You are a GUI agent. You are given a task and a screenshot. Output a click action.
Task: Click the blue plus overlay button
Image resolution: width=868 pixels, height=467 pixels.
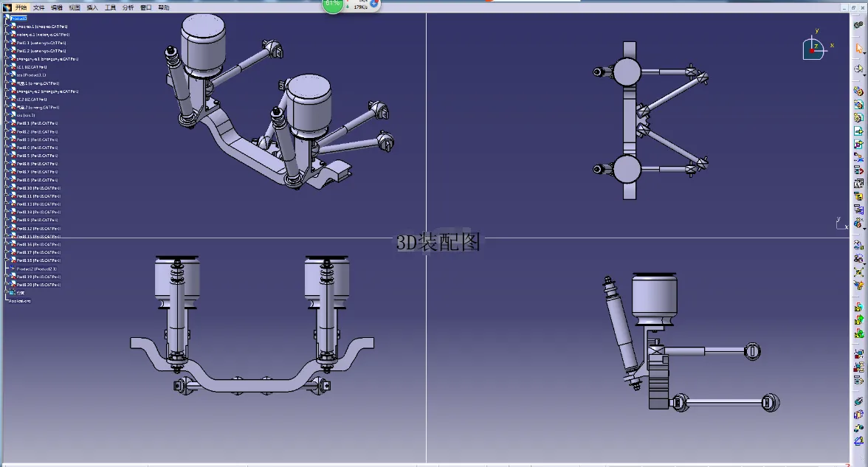tap(373, 3)
